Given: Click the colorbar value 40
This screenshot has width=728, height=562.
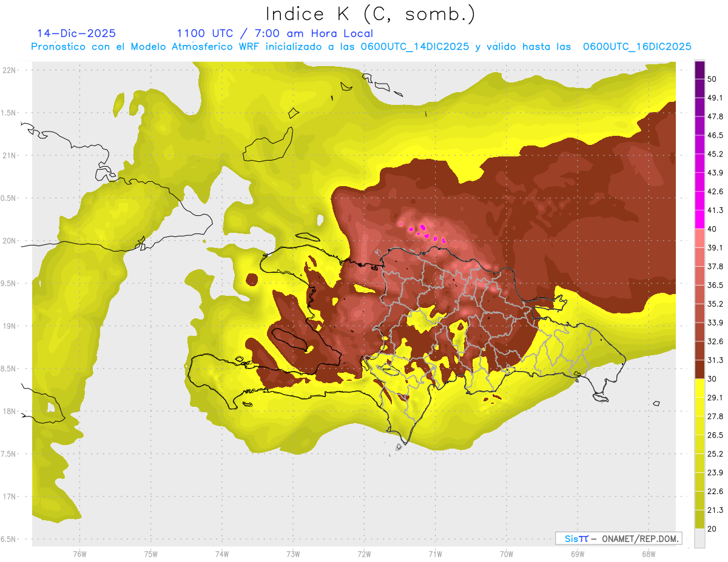Looking at the screenshot, I should (x=713, y=229).
